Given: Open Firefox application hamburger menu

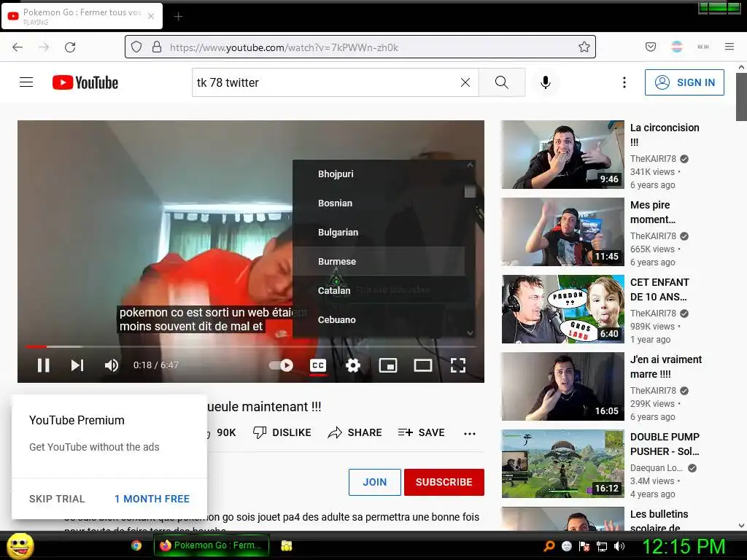Looking at the screenshot, I should tap(729, 47).
